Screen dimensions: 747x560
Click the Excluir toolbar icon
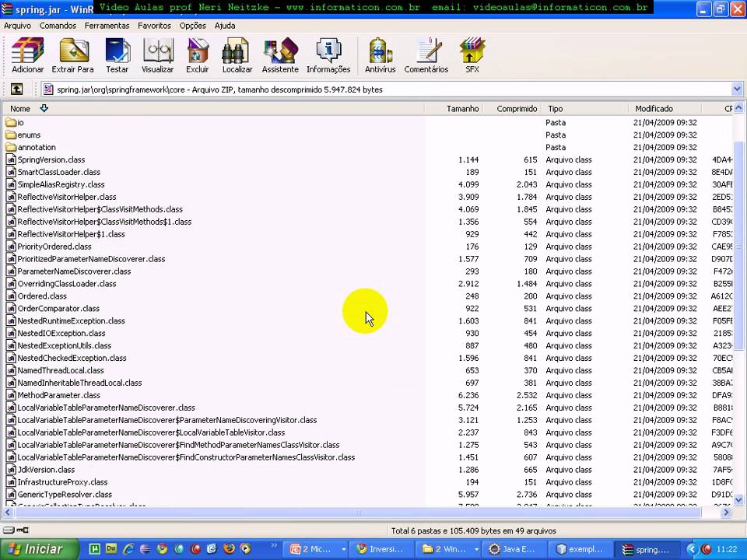coord(197,55)
